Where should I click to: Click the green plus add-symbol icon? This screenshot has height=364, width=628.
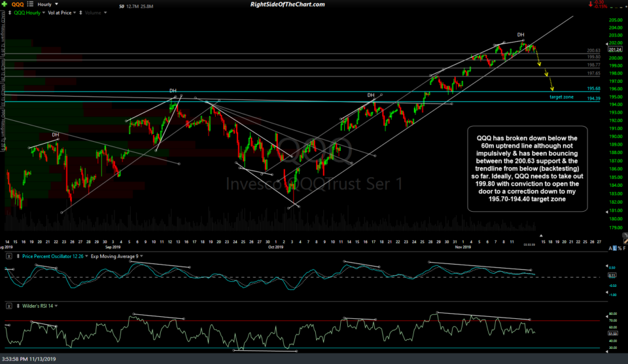[x=5, y=4]
